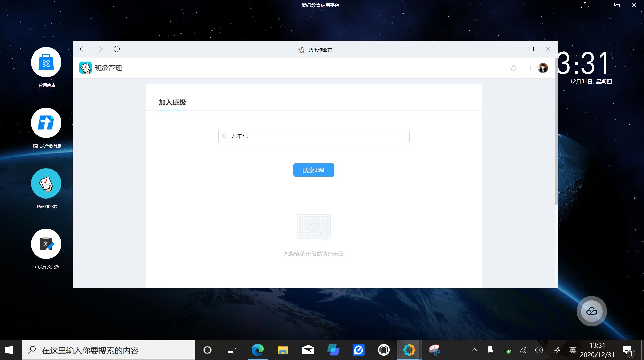Click the 12月31日, 星期四 date text
The image size is (644, 360).
click(x=591, y=82)
